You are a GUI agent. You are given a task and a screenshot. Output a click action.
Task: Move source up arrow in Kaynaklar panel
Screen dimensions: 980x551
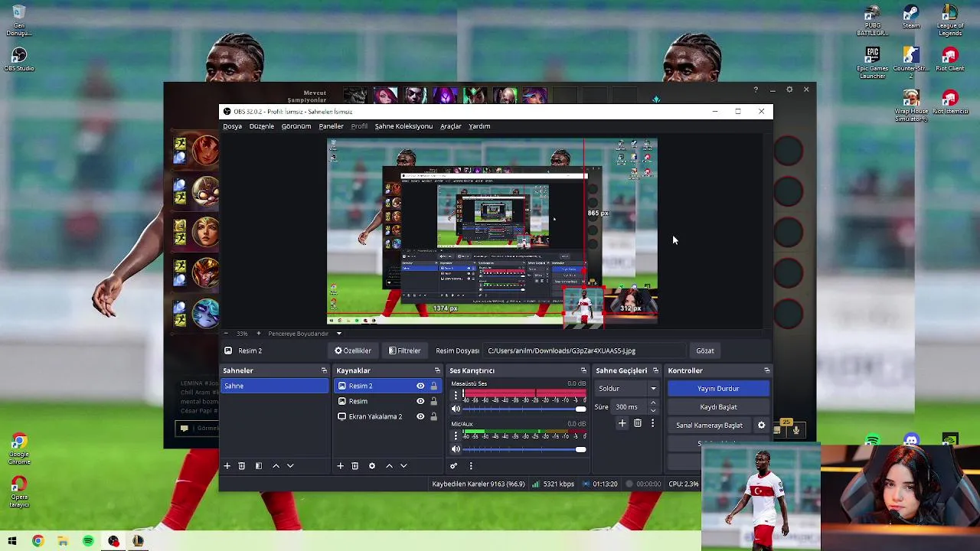389,465
